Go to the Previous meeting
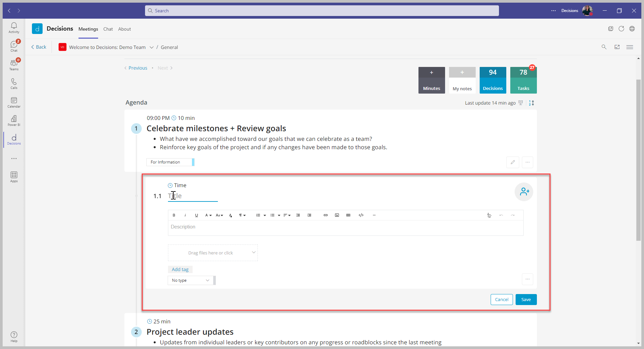Image resolution: width=644 pixels, height=349 pixels. tap(136, 68)
